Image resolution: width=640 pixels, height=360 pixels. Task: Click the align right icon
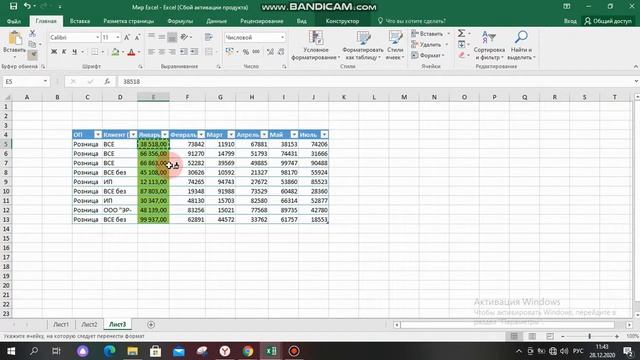point(172,52)
